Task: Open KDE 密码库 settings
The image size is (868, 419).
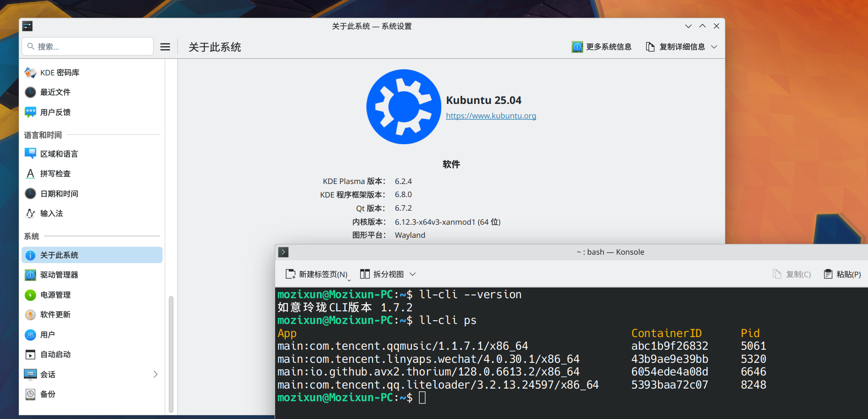Action: click(x=92, y=73)
